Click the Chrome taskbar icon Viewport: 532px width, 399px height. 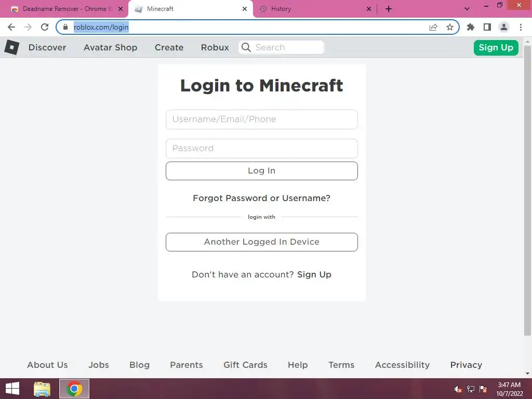74,389
